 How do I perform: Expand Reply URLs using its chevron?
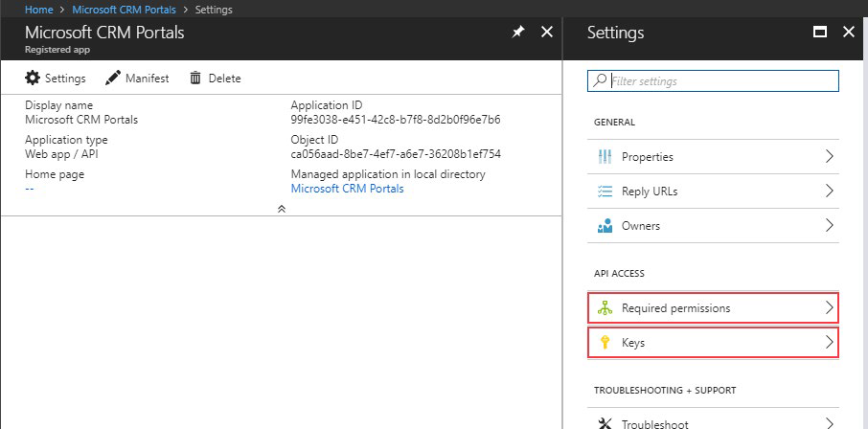pos(830,191)
